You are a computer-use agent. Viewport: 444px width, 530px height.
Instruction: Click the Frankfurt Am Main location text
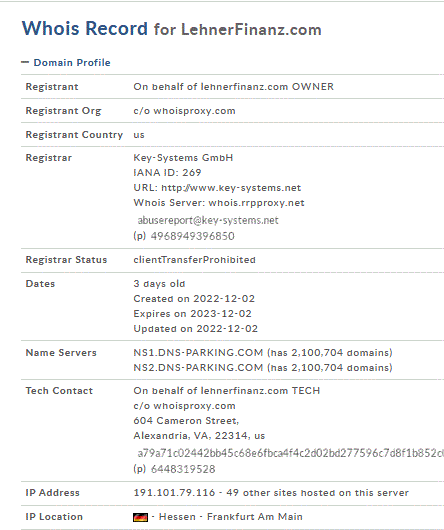(x=254, y=517)
